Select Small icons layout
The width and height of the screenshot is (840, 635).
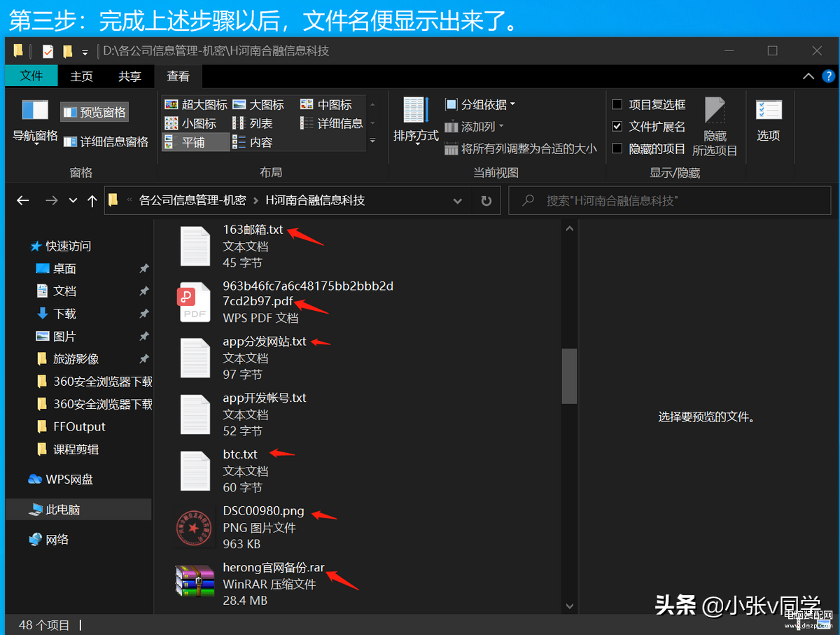pyautogui.click(x=190, y=123)
